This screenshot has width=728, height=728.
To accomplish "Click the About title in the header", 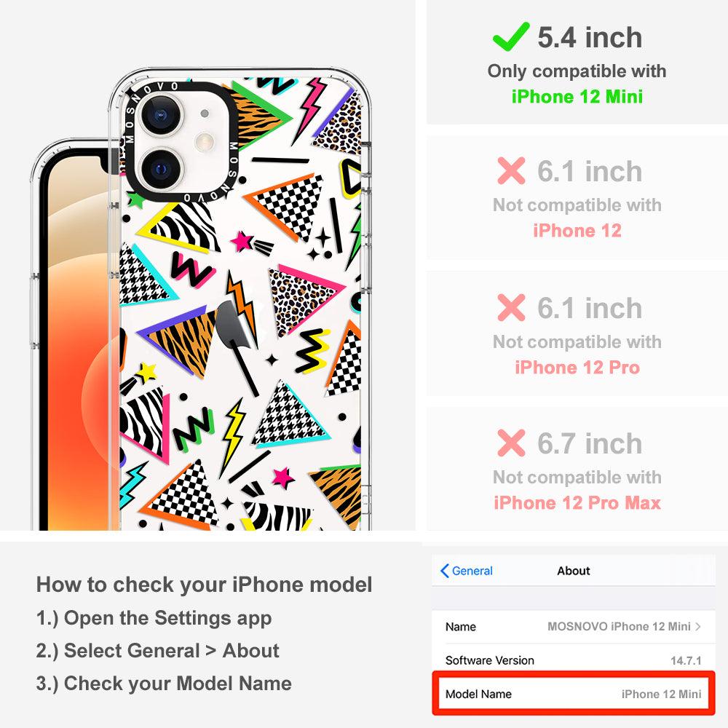I will pyautogui.click(x=574, y=571).
